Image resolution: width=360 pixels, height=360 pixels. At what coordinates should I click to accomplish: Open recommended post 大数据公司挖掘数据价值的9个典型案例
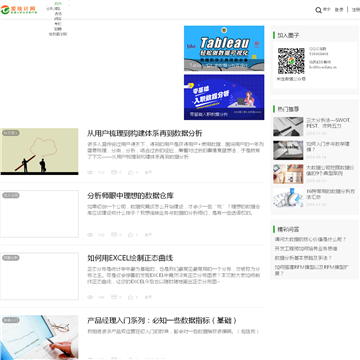point(330,170)
